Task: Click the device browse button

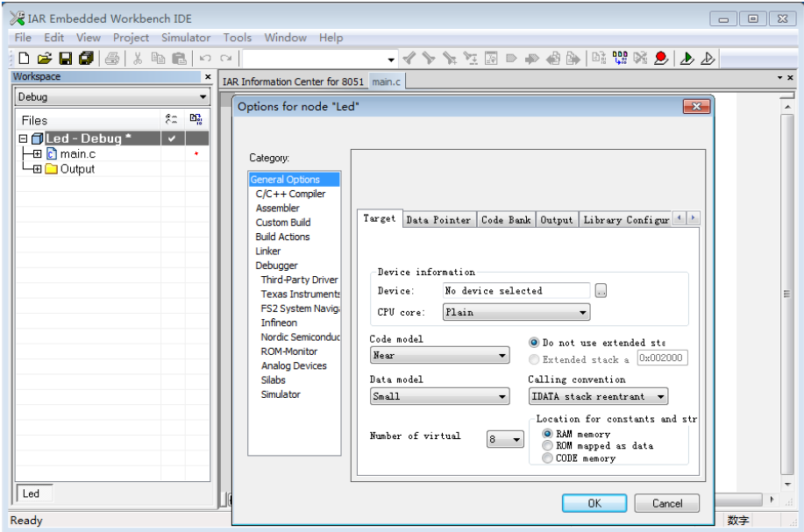Action: (x=601, y=291)
